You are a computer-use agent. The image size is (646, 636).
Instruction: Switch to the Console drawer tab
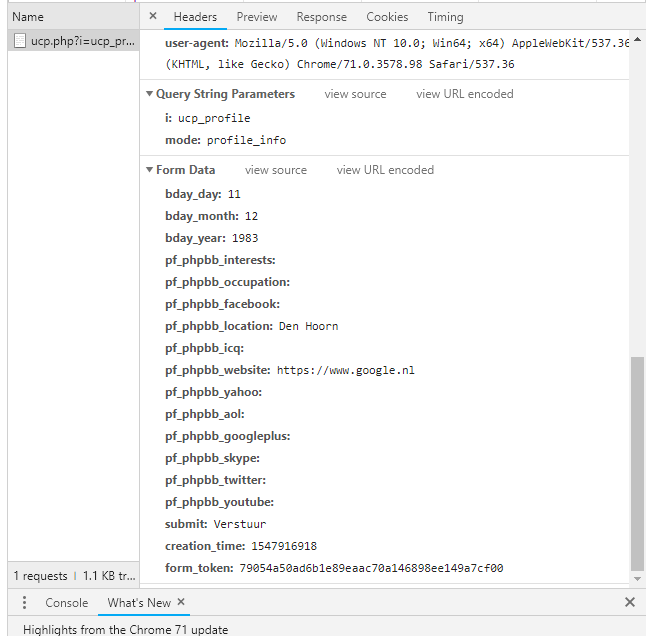67,603
